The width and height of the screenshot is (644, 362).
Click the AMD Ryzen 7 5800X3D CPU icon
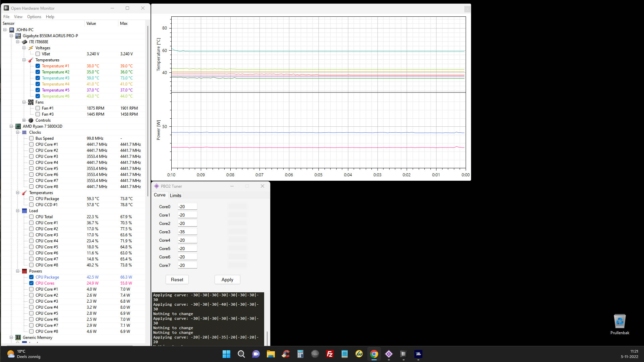tap(18, 126)
